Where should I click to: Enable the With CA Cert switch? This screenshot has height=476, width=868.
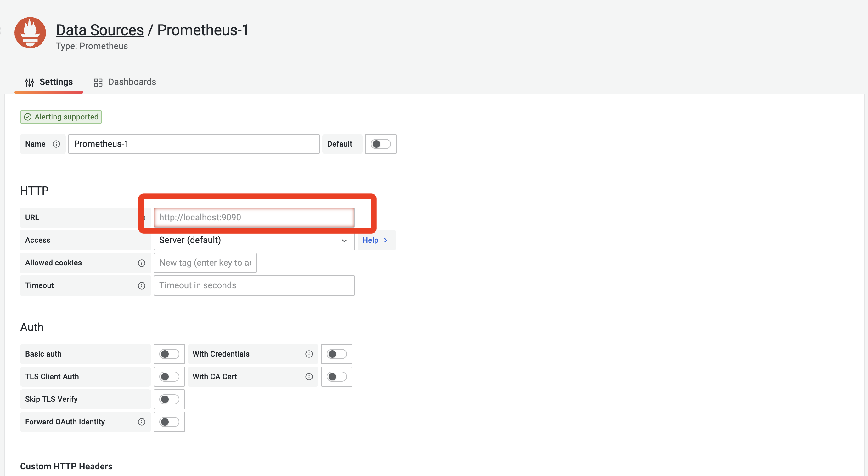337,376
